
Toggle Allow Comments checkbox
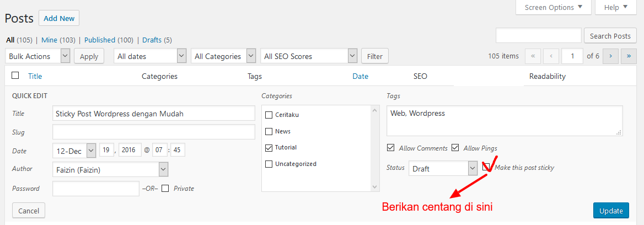[390, 148]
